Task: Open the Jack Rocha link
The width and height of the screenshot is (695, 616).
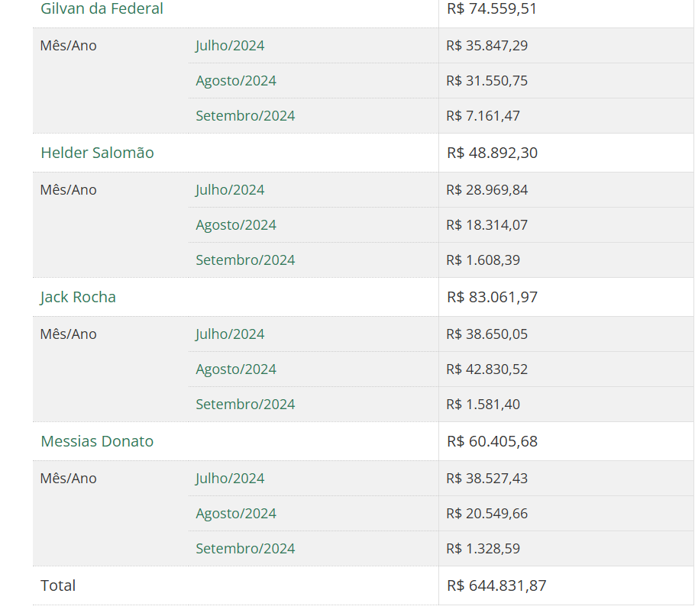Action: [x=78, y=297]
